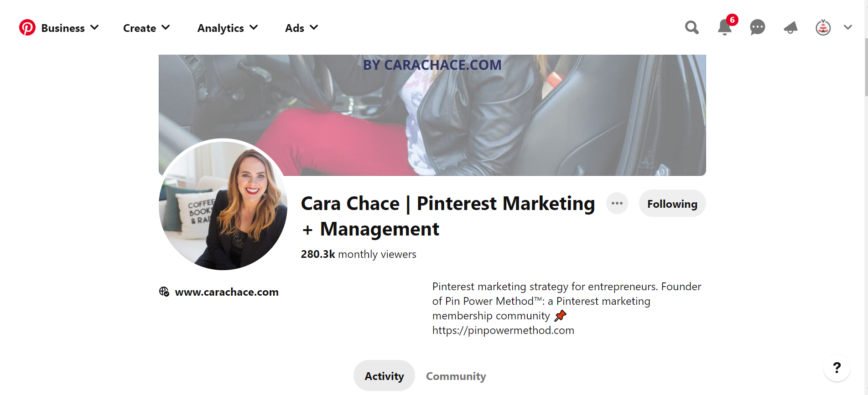This screenshot has height=395, width=868.
Task: Expand the accounts chevron beside avatar
Action: 848,27
